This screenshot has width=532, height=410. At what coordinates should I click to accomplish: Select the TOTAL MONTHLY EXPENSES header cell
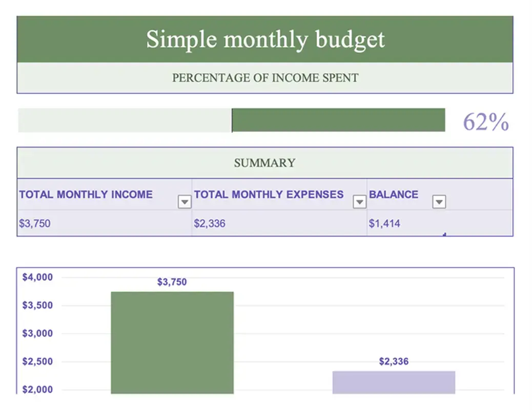click(269, 195)
